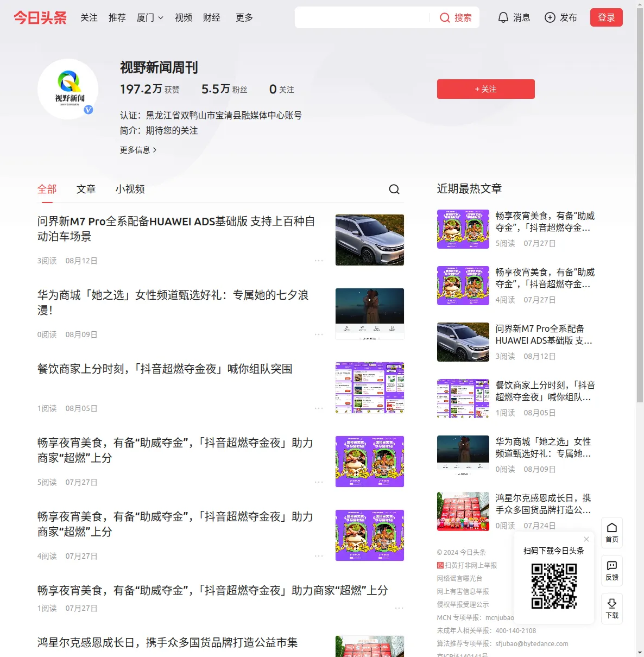Click the 视野新闻周刊 account name heading
This screenshot has height=657, width=644.
click(159, 67)
